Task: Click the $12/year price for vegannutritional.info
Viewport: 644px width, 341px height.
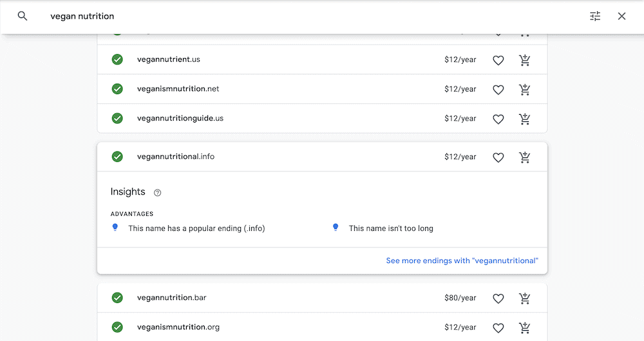Action: (x=460, y=157)
